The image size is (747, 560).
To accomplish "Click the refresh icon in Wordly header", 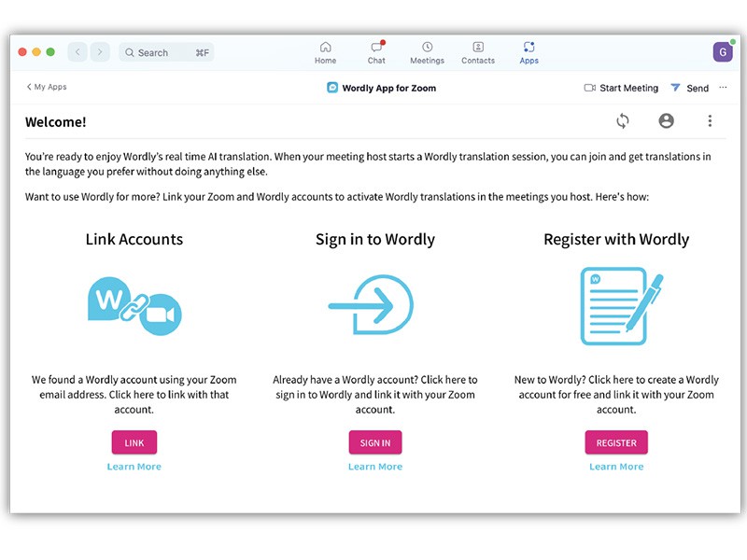I will (623, 121).
